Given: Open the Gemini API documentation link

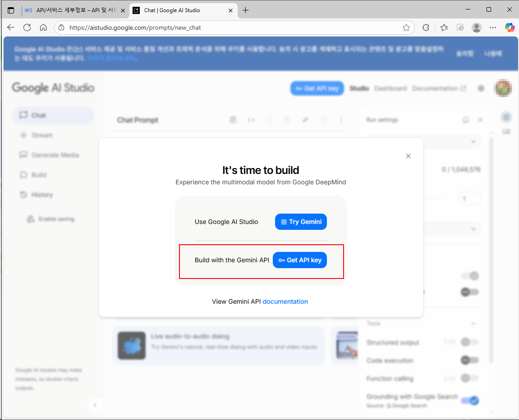Looking at the screenshot, I should point(285,301).
